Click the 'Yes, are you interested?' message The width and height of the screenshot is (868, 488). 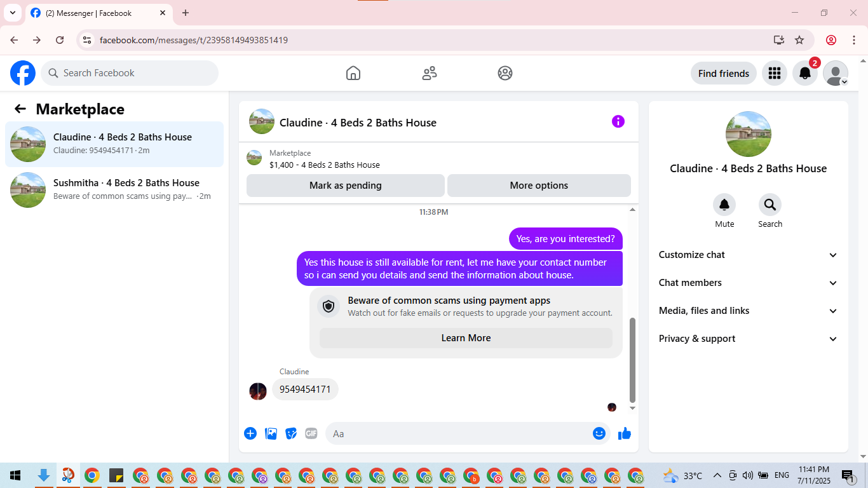[566, 239]
